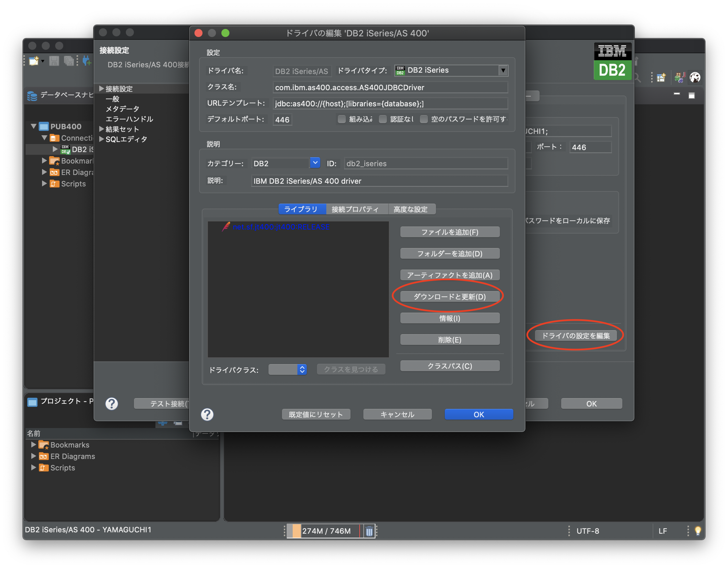Click the trash icon in the status bar

pos(369,531)
